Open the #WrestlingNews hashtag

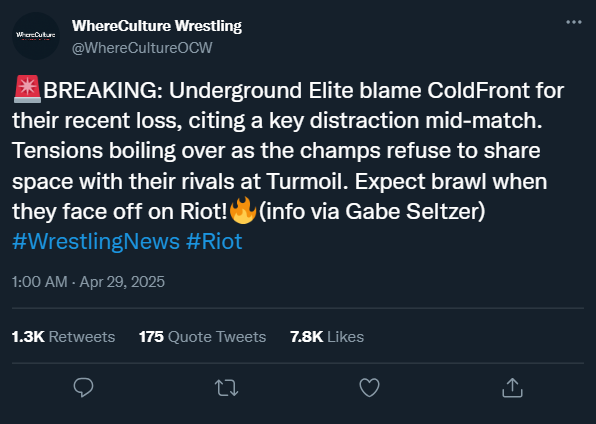(96, 241)
